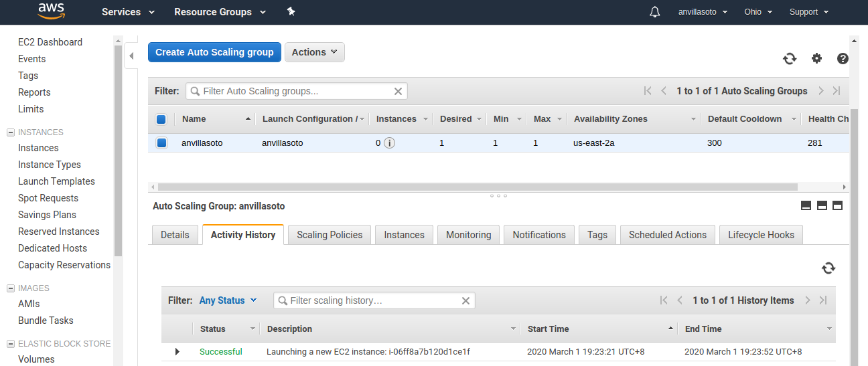Open the Instances column filter arrow
This screenshot has width=868, height=366.
point(425,119)
